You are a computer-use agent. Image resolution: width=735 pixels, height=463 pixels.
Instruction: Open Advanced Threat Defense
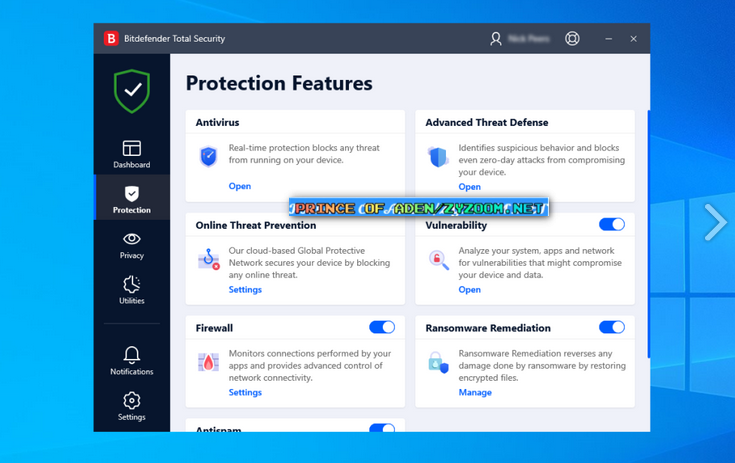(x=469, y=187)
